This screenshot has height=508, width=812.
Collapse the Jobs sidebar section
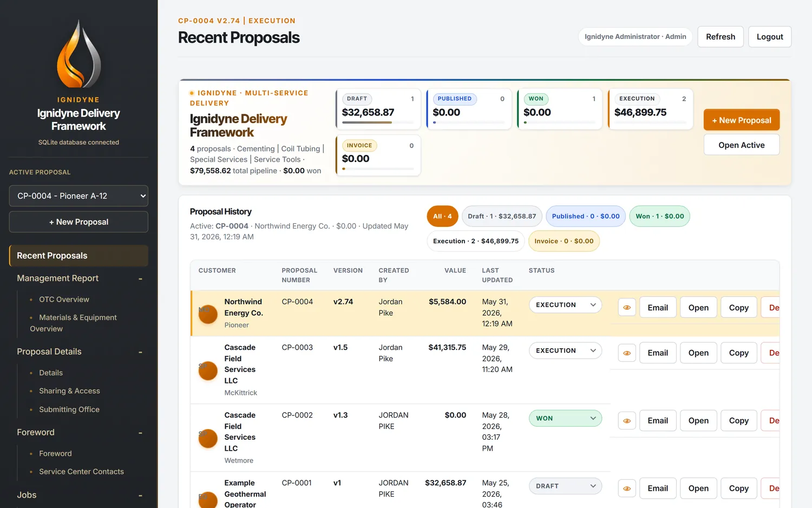140,496
